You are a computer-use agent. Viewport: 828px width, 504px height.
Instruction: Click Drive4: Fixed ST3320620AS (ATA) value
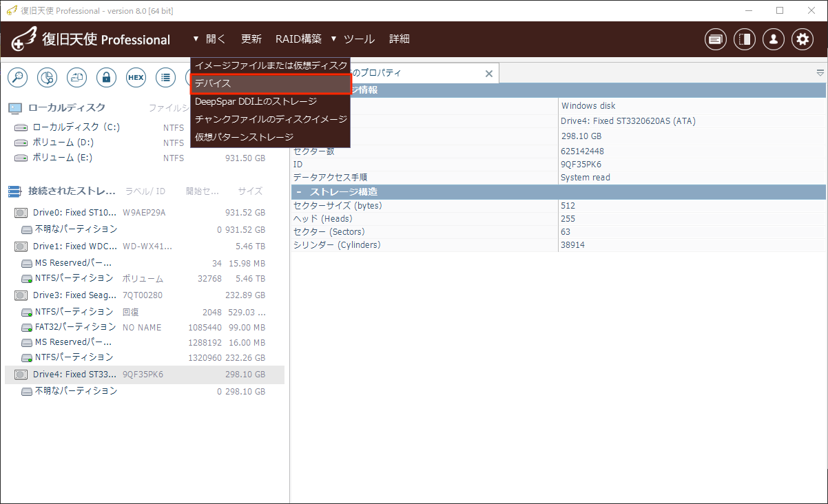tap(628, 121)
